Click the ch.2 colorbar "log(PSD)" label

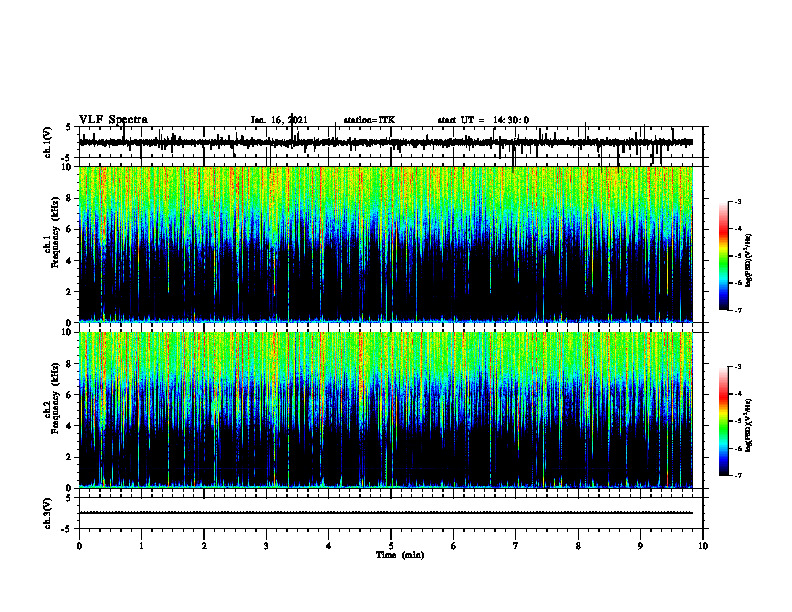[749, 425]
